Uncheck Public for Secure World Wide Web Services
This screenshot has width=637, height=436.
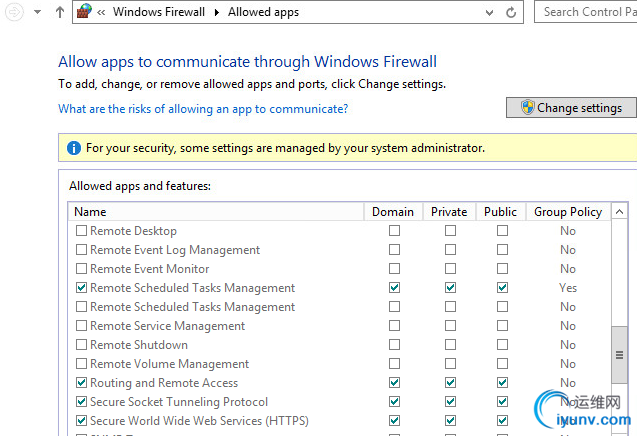coord(502,421)
